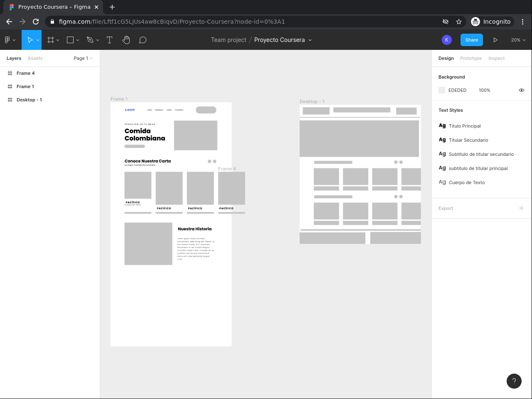Open the Figma main menu icon
The image size is (532, 399).
coord(10,40)
